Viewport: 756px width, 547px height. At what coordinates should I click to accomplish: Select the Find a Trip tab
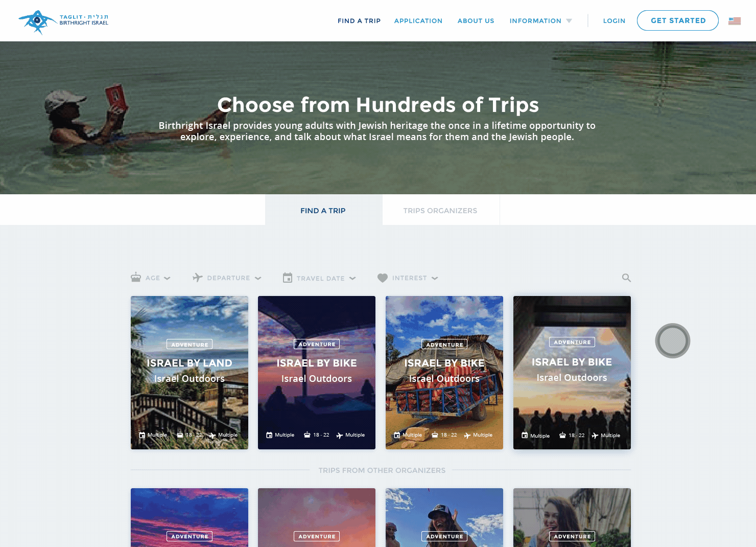pyautogui.click(x=323, y=210)
